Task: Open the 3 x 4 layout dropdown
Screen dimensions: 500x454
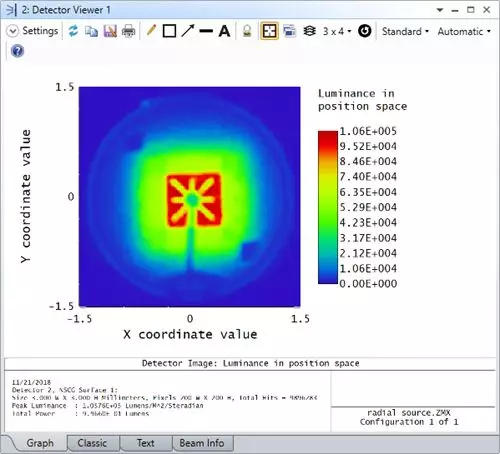Action: 337,31
